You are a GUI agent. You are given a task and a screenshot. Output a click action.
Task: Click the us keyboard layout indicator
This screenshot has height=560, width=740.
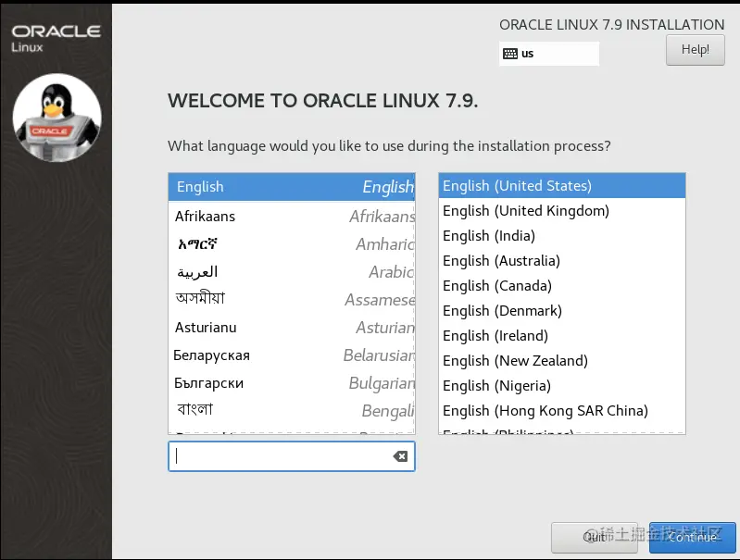(x=549, y=54)
